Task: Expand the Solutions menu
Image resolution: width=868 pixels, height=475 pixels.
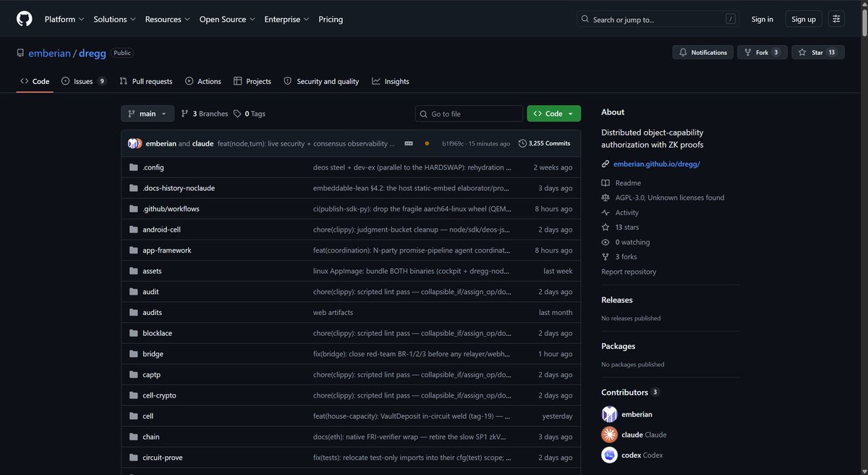Action: click(x=114, y=20)
